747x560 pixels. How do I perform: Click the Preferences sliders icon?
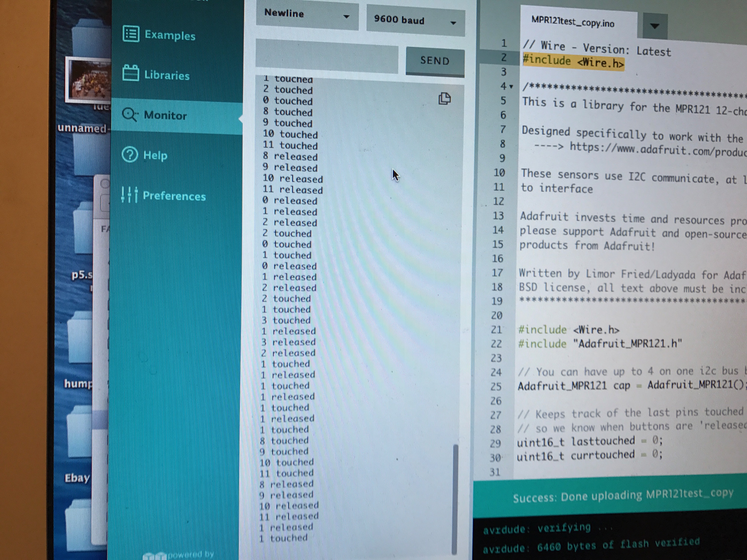(129, 195)
